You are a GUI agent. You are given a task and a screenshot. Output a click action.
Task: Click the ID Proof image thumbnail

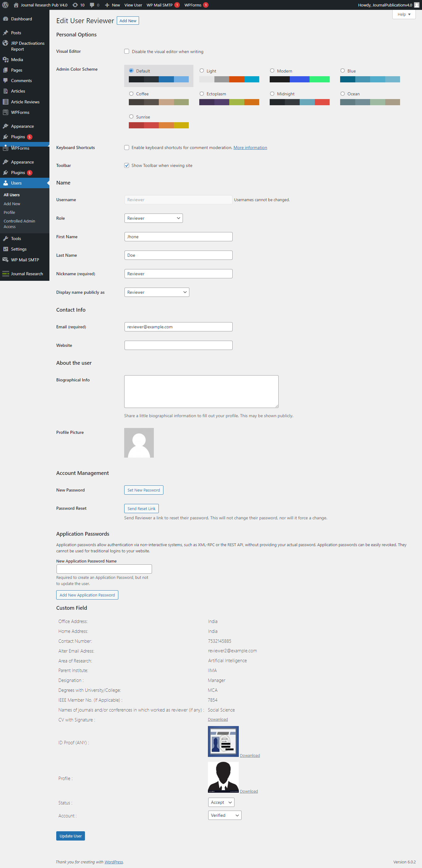[x=223, y=741]
